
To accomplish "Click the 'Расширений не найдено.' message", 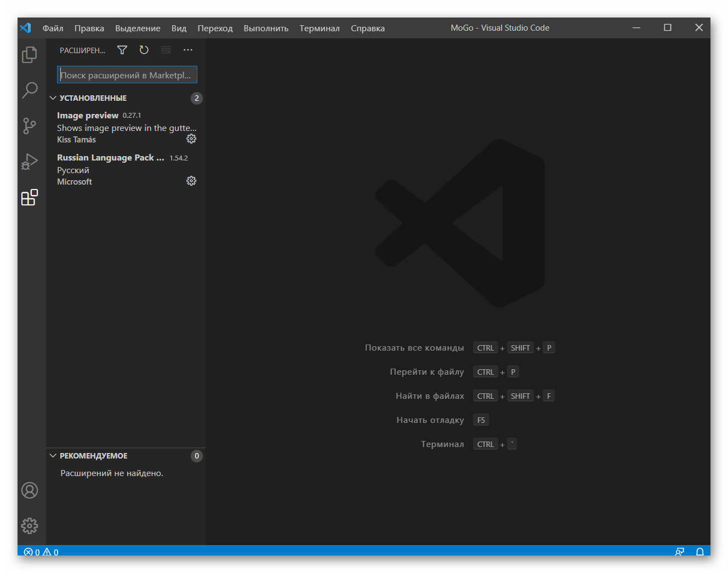I will (112, 473).
